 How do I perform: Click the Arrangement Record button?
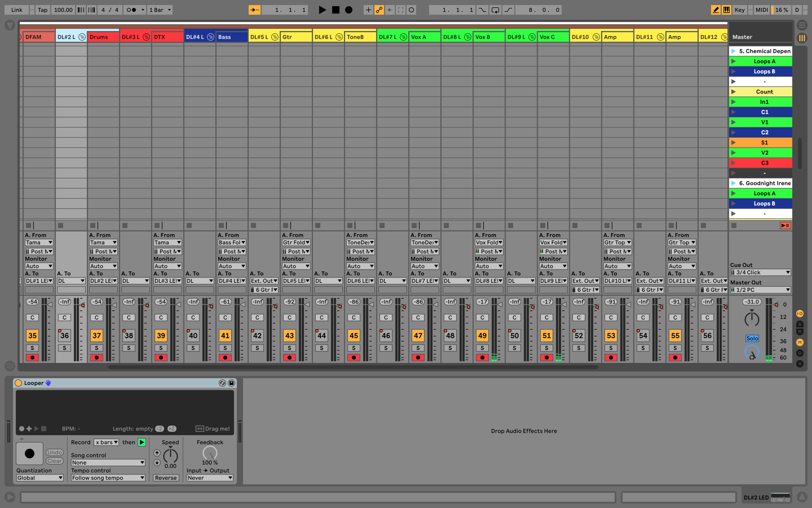349,10
